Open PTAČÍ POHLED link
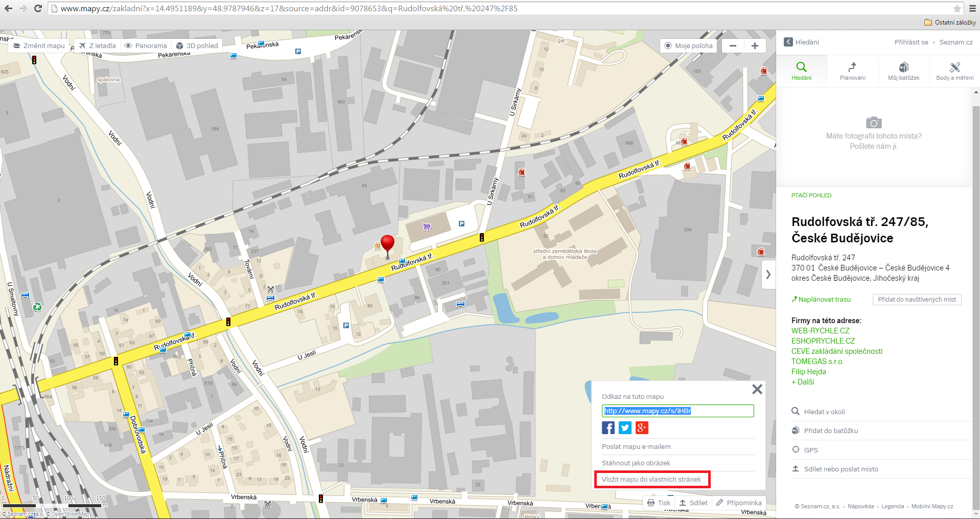980x519 pixels. coord(811,195)
